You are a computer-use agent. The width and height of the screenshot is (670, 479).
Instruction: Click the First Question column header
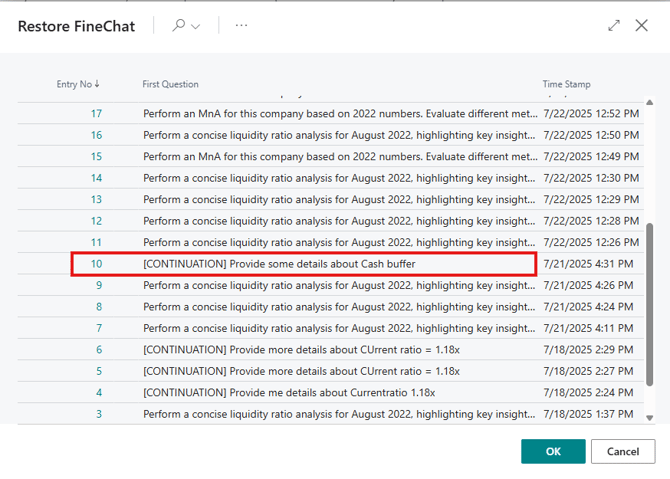171,85
